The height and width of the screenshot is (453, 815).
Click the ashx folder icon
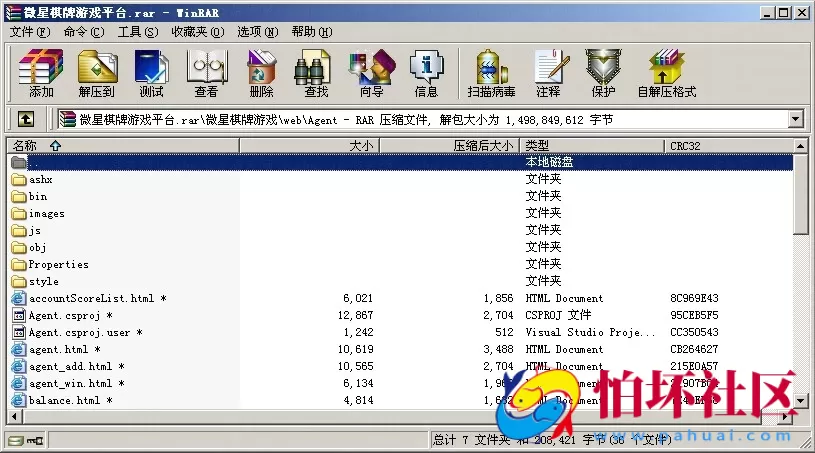(19, 180)
